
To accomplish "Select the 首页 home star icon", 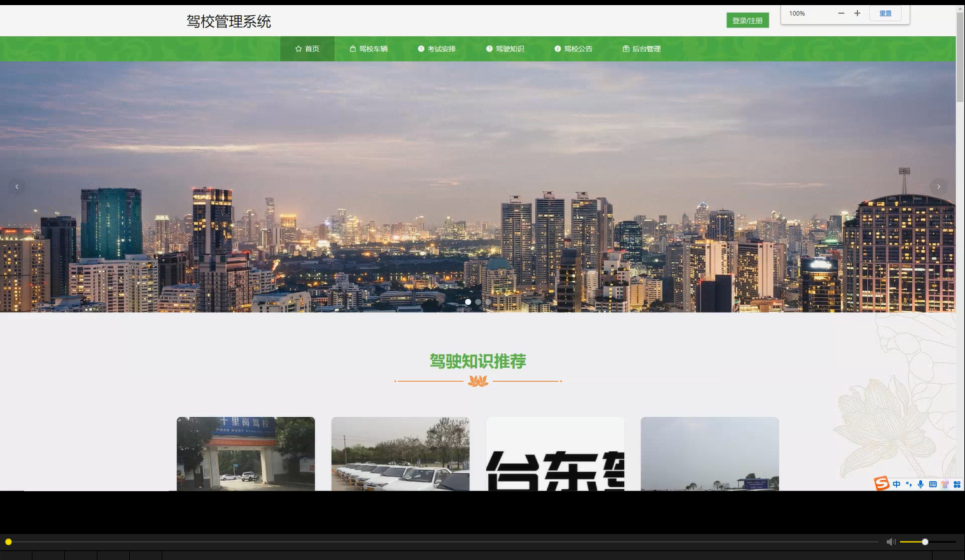I will [298, 48].
